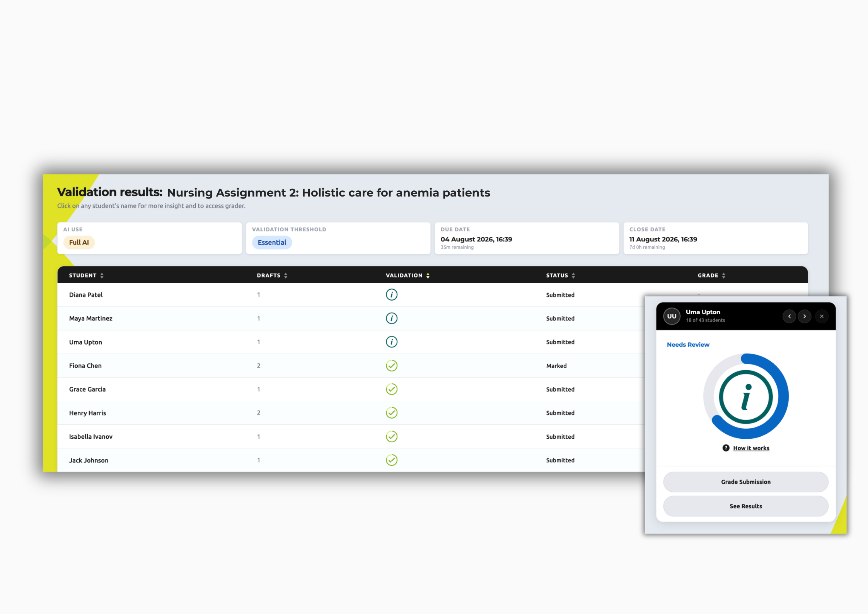The height and width of the screenshot is (614, 868).
Task: Open student Grace Garcia
Action: pyautogui.click(x=87, y=389)
